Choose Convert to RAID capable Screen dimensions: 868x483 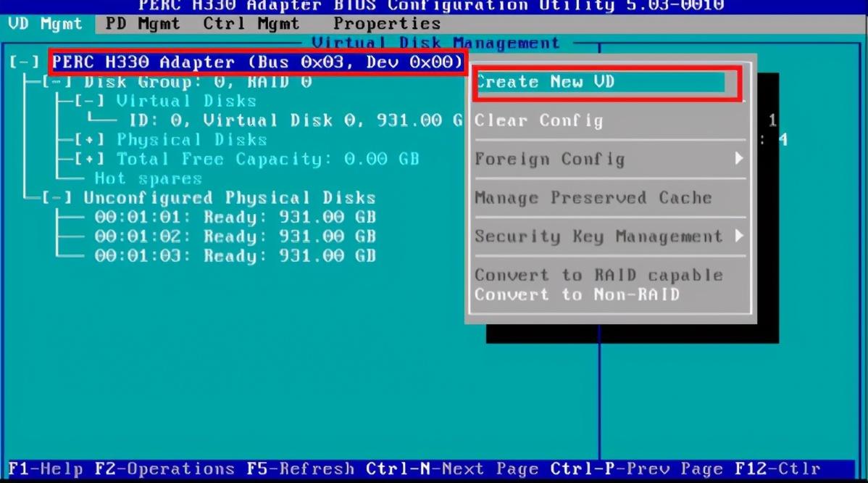(x=598, y=276)
